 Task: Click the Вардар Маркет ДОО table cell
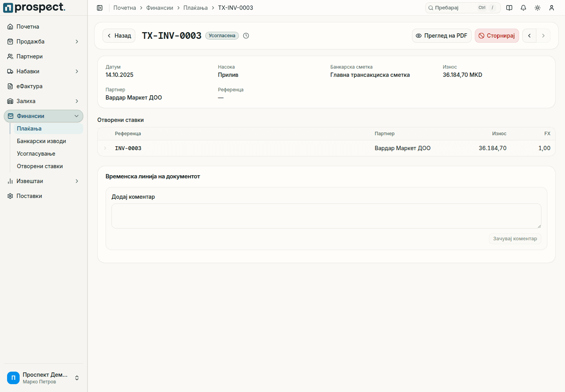coord(403,148)
